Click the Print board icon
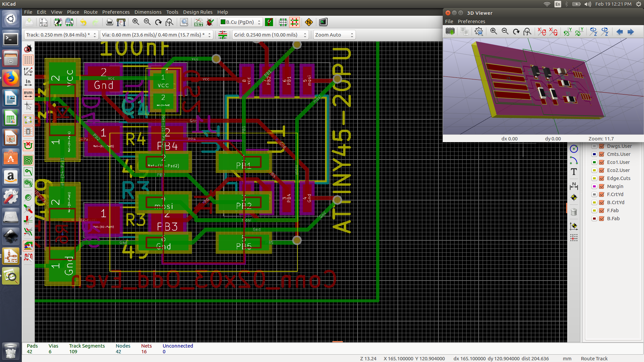The image size is (644, 362). (x=110, y=22)
